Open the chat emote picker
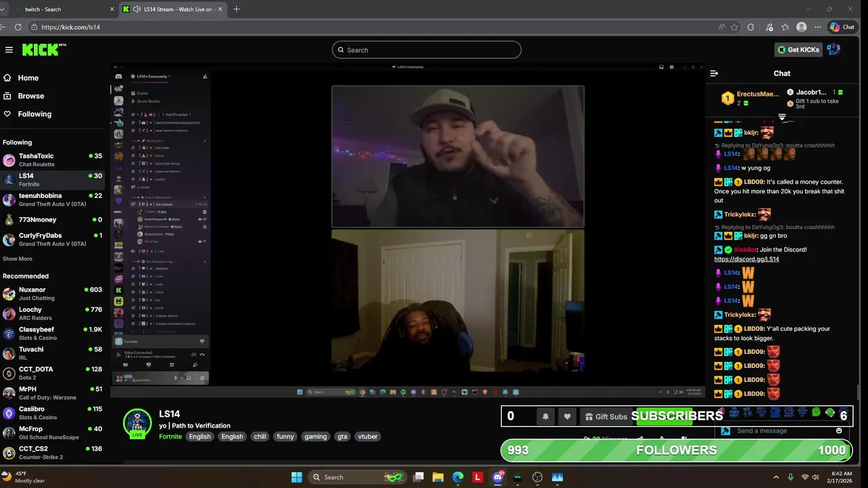868x488 pixels. (x=839, y=431)
